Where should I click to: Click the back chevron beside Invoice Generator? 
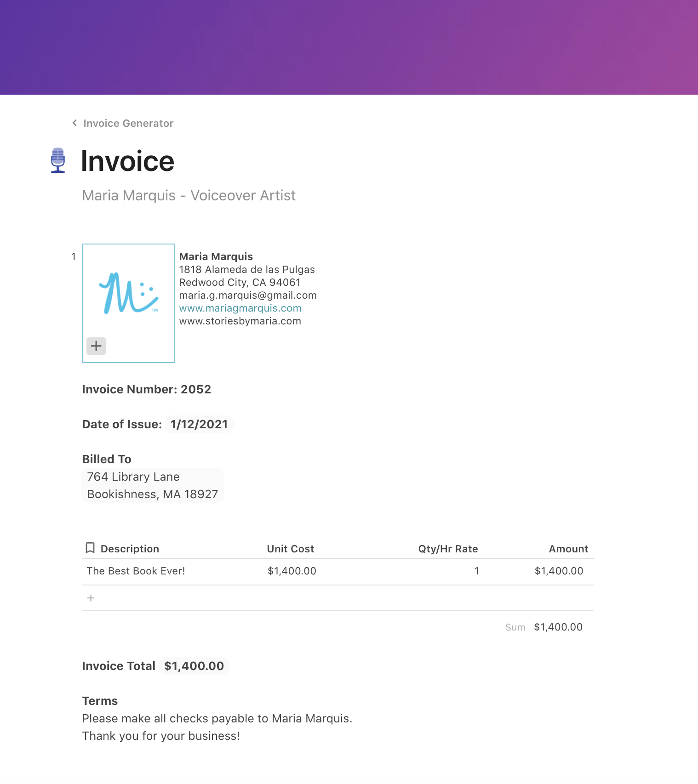(74, 123)
